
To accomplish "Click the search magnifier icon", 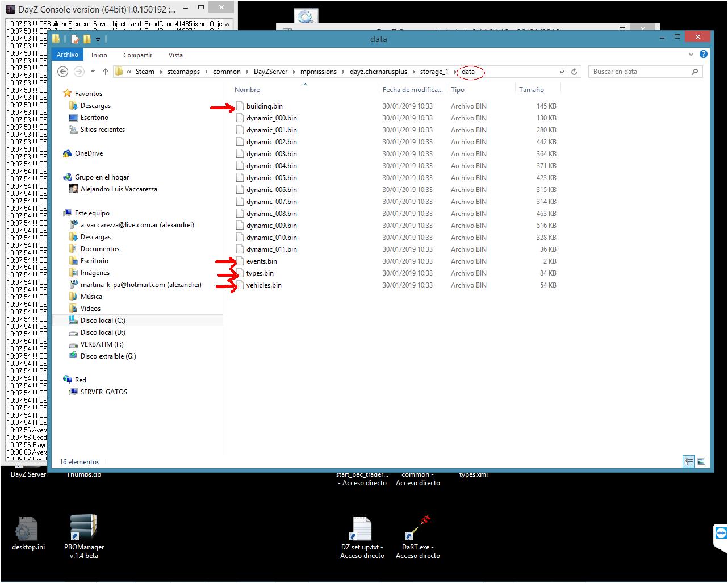I will coord(694,72).
